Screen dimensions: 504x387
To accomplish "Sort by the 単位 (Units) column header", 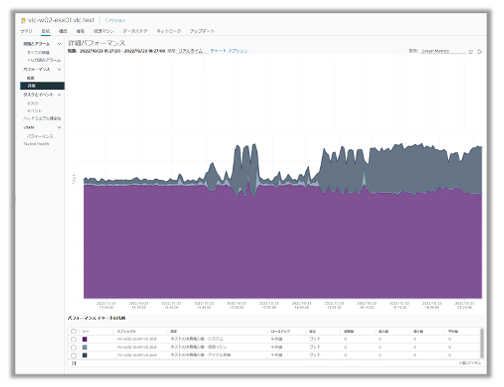I will point(312,332).
